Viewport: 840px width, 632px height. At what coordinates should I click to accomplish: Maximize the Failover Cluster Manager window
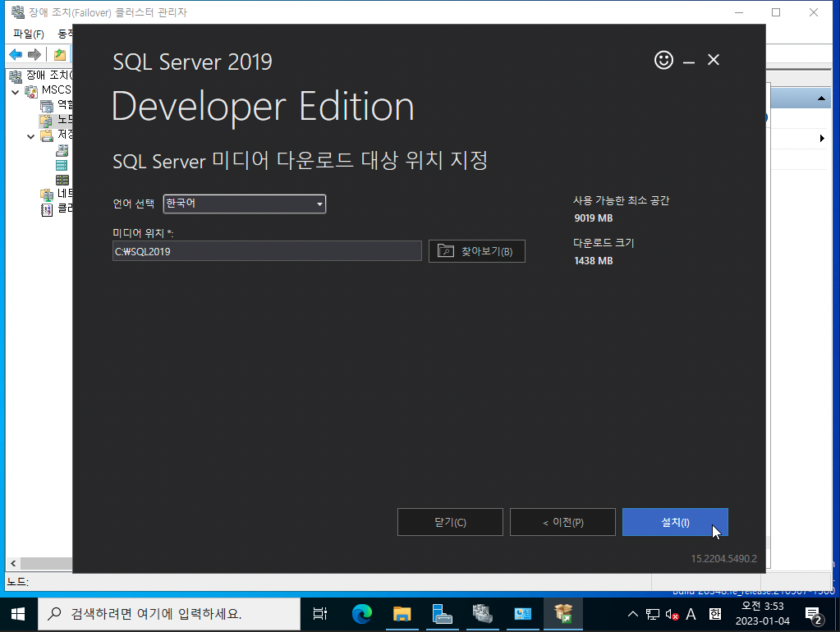(776, 12)
